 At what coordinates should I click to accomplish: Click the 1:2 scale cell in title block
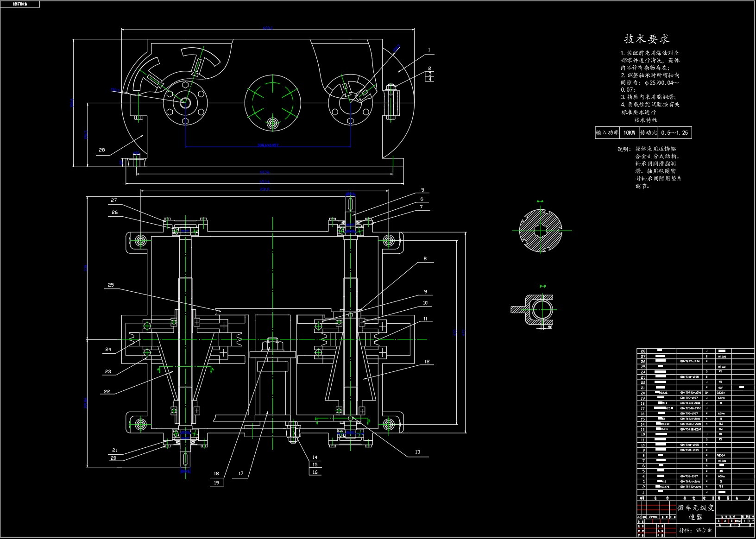pos(751,521)
